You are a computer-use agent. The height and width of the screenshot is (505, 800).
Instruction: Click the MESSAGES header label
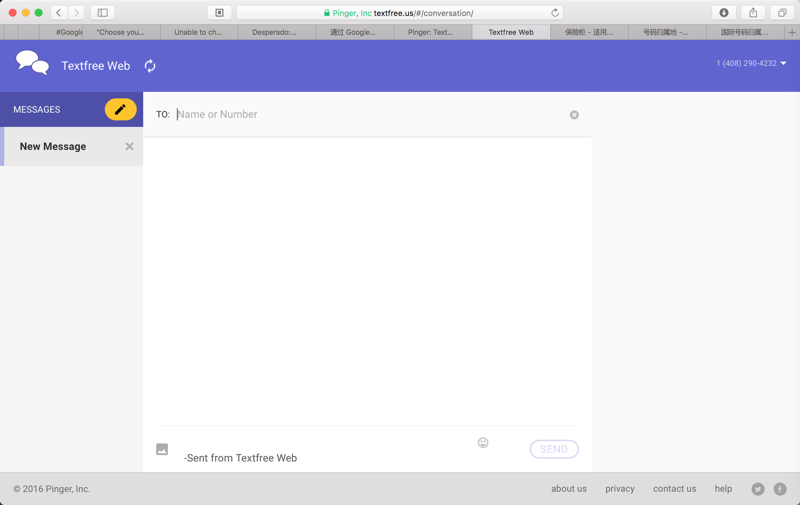37,110
